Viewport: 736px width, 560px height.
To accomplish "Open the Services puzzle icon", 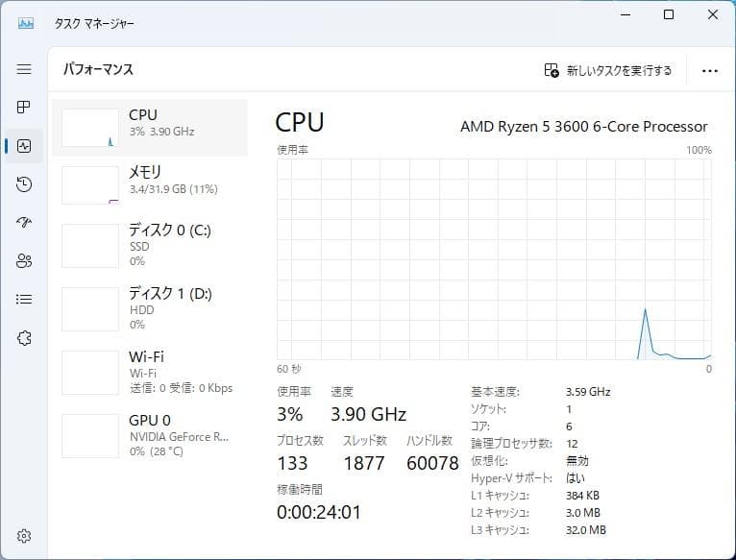I will point(24,338).
